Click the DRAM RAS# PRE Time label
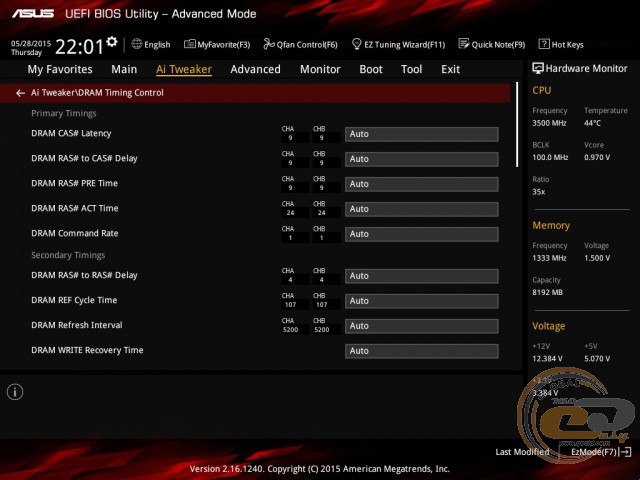 [74, 183]
